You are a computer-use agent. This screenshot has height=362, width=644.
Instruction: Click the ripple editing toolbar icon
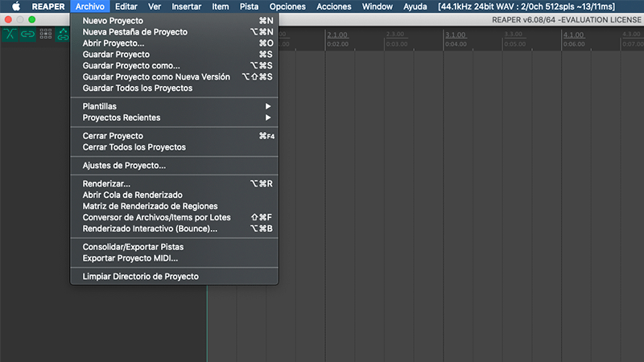[62, 34]
